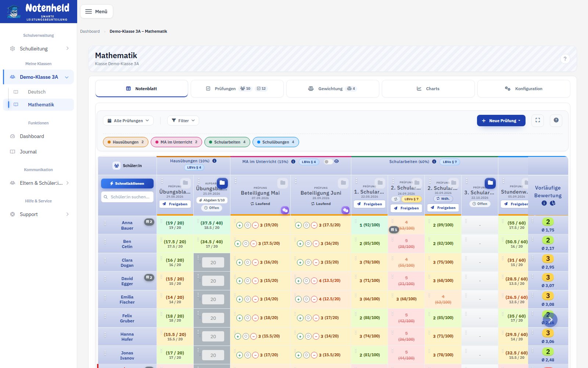Click the Schüler:in suchen search field
This screenshot has width=588, height=368.
coord(127,197)
